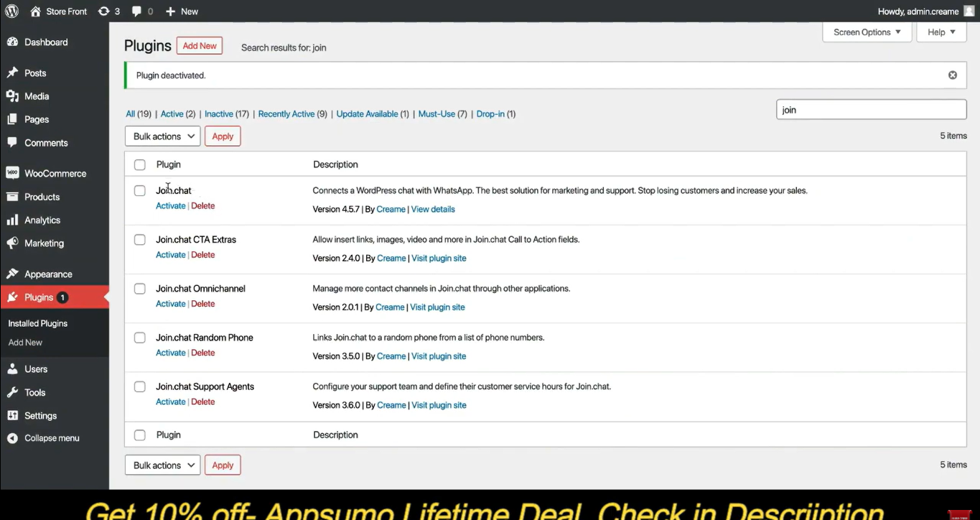980x520 pixels.
Task: Open the bottom Bulk actions dropdown
Action: coord(163,465)
